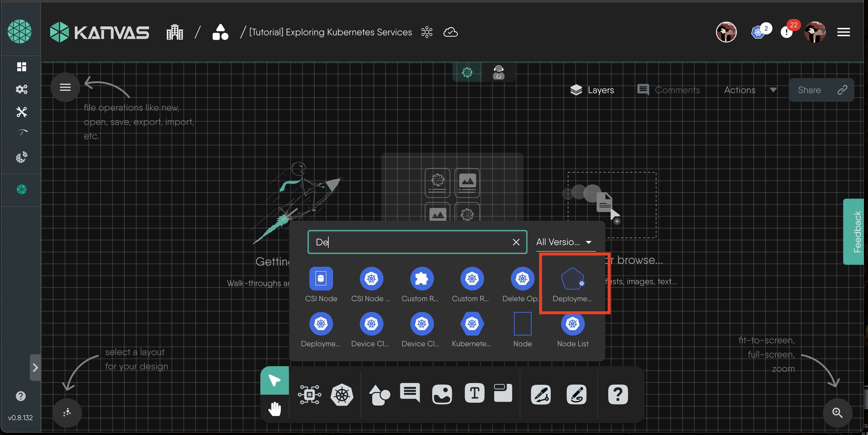
Task: Click the Share button
Action: tap(821, 90)
